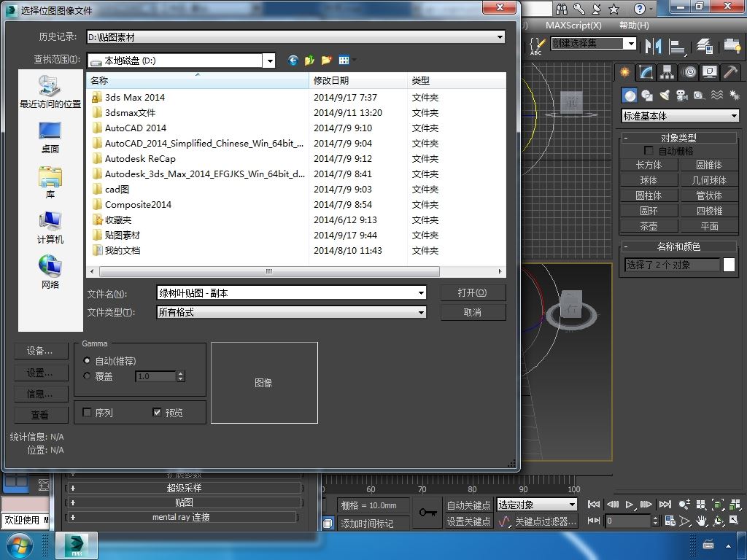
Task: Toggle Auto Key (自动关键点) mode
Action: pos(468,505)
